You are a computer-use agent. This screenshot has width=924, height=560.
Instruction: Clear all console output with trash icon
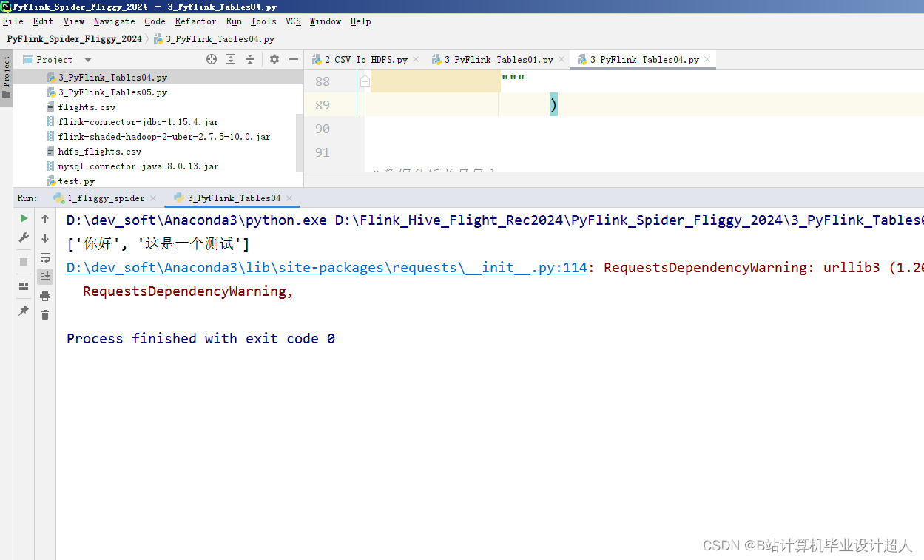[45, 314]
